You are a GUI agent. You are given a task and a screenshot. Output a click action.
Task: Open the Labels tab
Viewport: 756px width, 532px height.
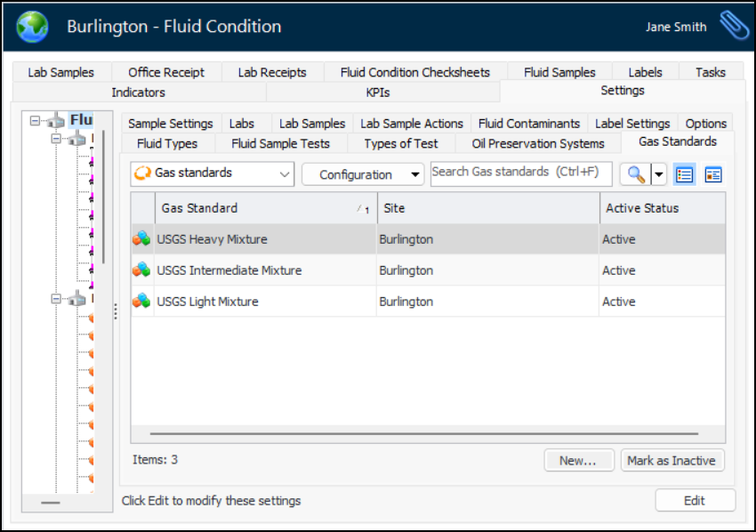645,72
